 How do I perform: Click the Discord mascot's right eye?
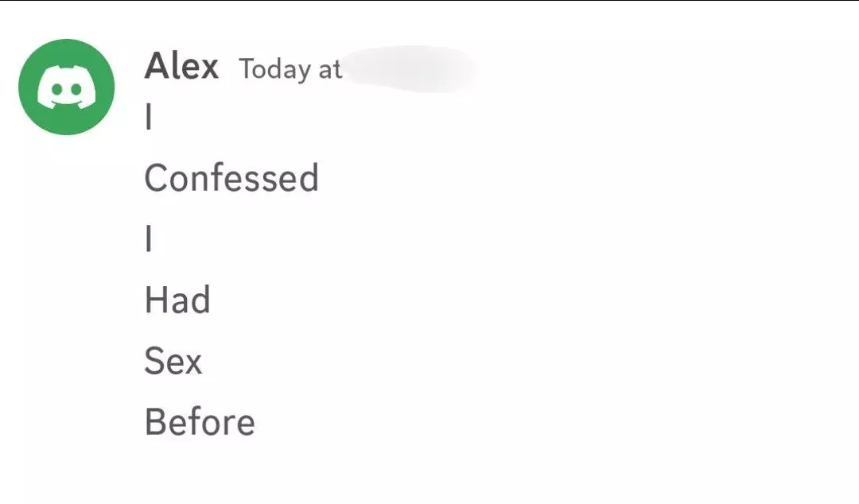point(76,89)
